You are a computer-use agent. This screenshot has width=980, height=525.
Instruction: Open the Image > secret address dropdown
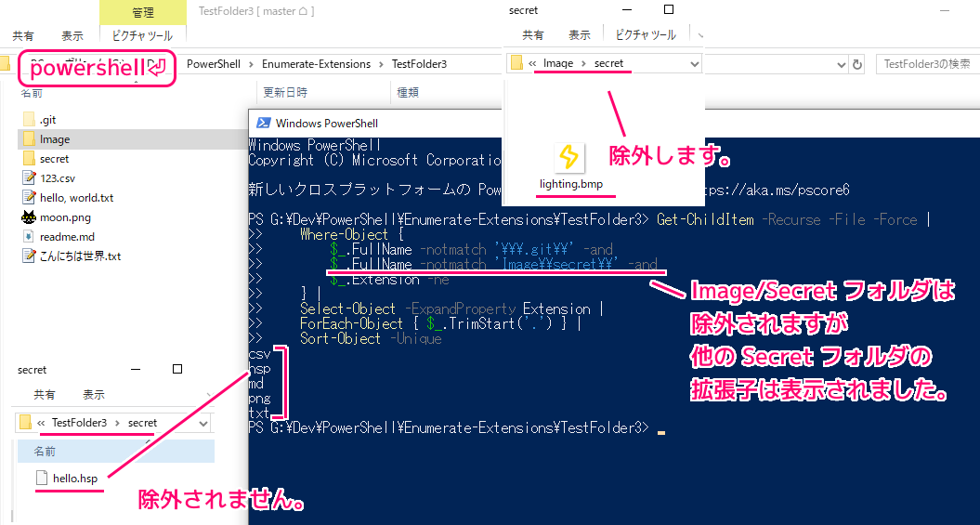tap(694, 64)
